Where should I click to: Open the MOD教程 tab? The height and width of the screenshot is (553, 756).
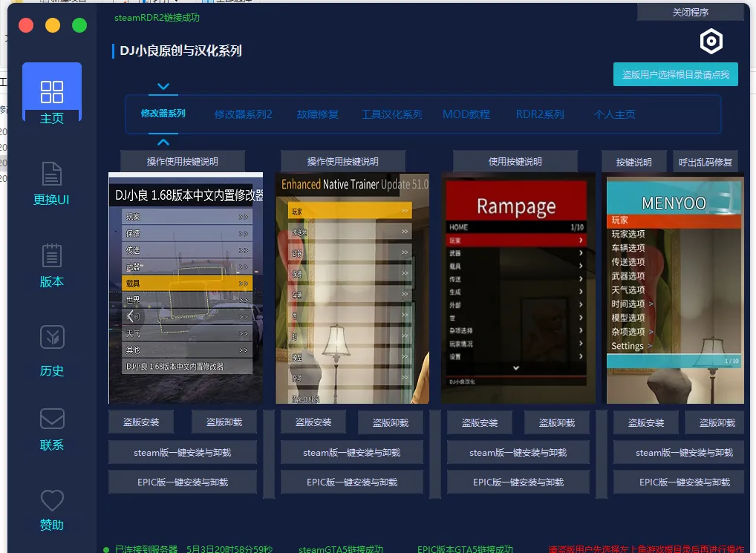tap(466, 114)
